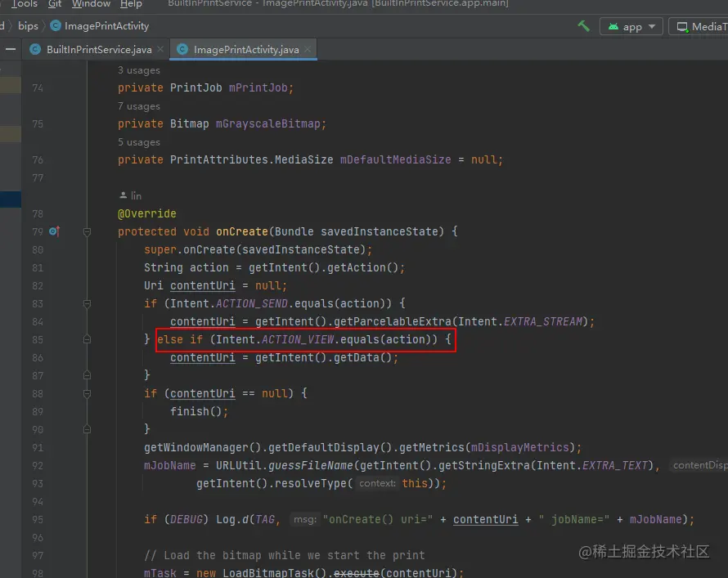Click the '3 usages' hint above mPrintJob
Screen dimensions: 728x578
coord(139,70)
